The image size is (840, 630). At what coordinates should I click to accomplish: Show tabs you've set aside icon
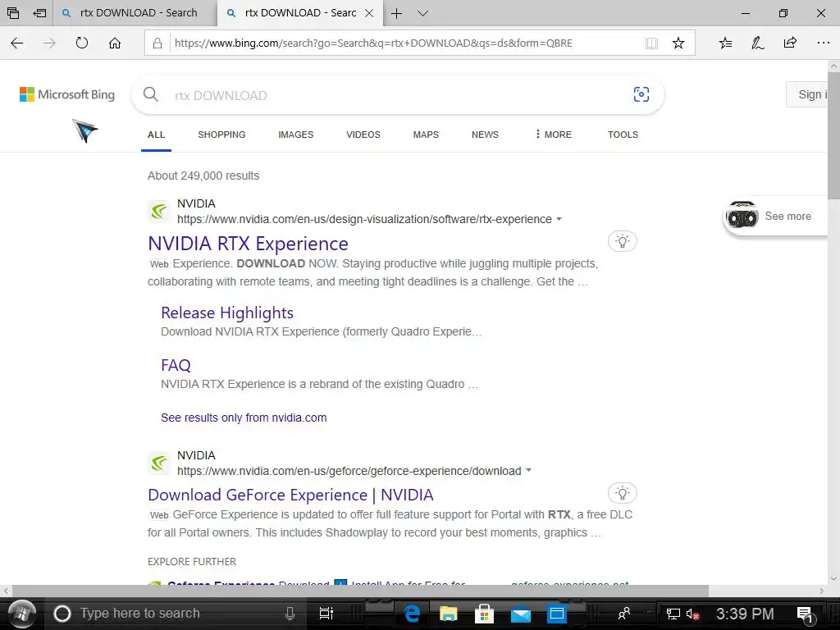pos(13,13)
